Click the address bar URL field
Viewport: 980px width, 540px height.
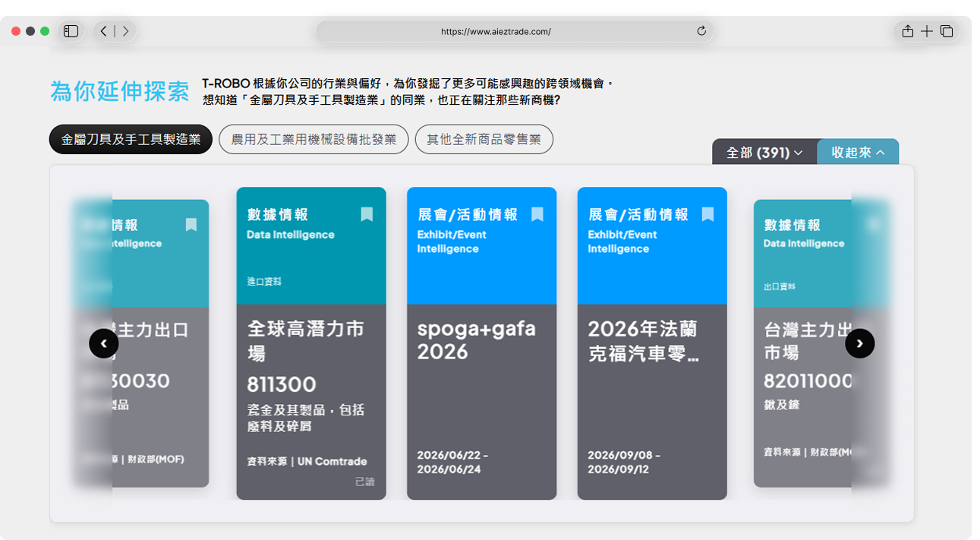(x=515, y=31)
